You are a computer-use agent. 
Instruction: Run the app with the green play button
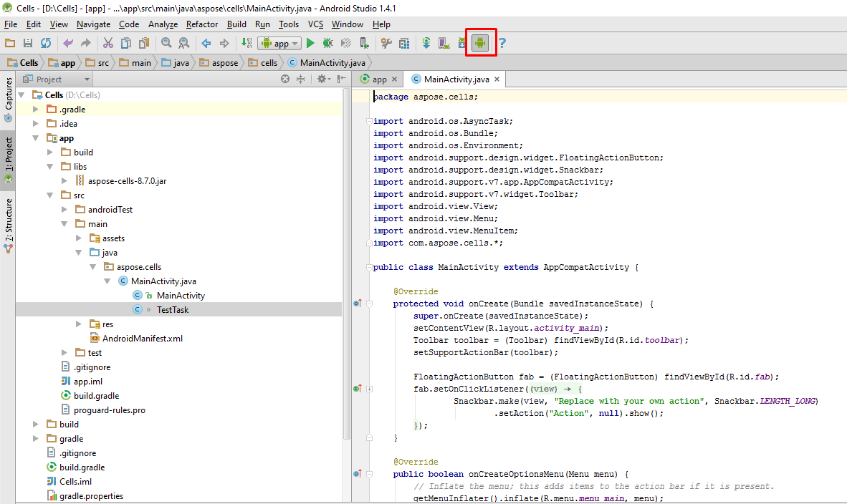(311, 43)
